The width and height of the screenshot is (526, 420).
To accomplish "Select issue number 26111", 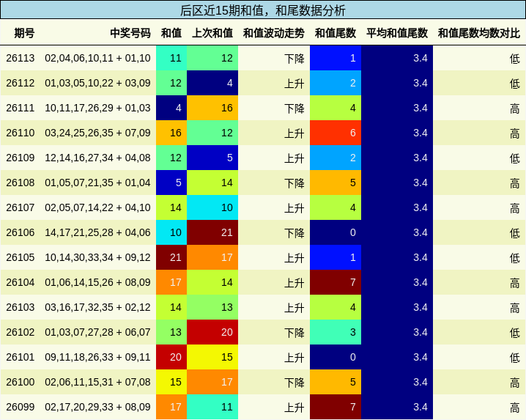I will (x=20, y=108).
